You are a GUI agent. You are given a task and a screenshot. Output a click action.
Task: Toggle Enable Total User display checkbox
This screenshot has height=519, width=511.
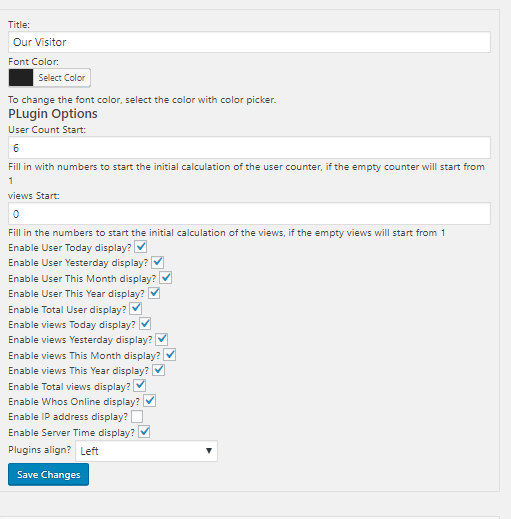[136, 309]
